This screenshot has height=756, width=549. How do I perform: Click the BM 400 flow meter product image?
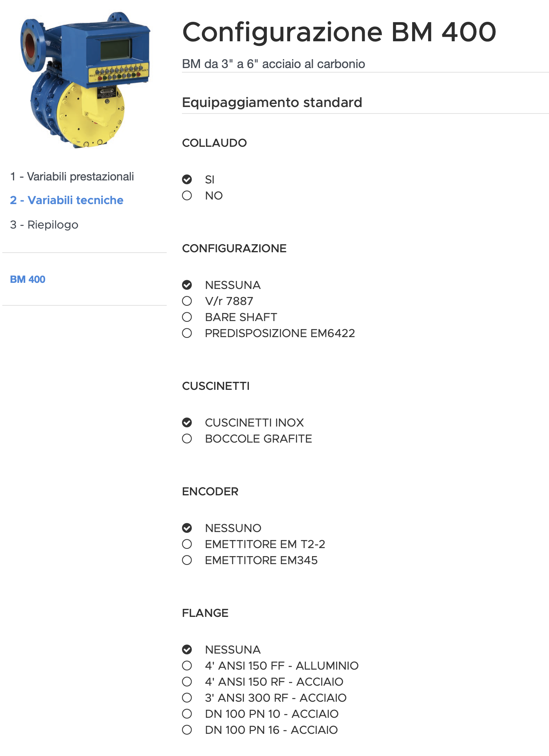tap(85, 80)
